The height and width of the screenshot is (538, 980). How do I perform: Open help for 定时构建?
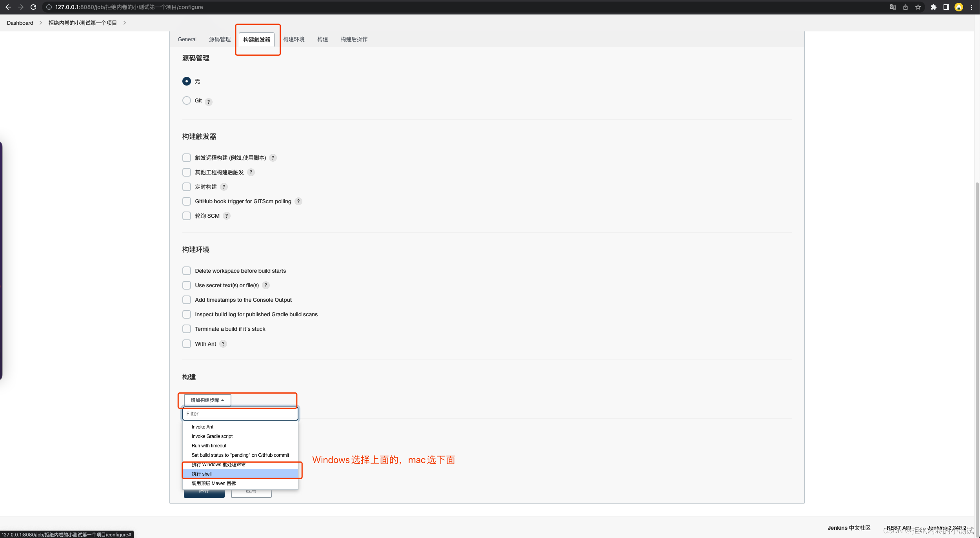(x=224, y=187)
